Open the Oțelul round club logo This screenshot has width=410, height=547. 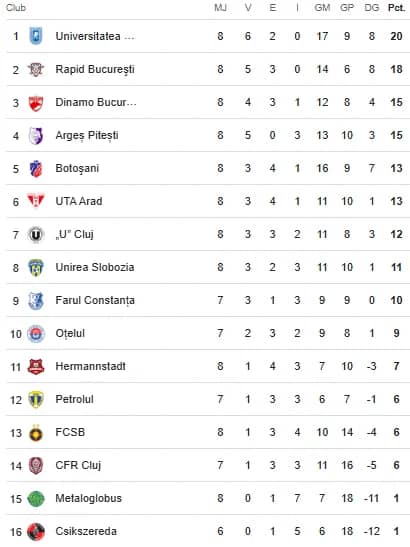pos(36,334)
